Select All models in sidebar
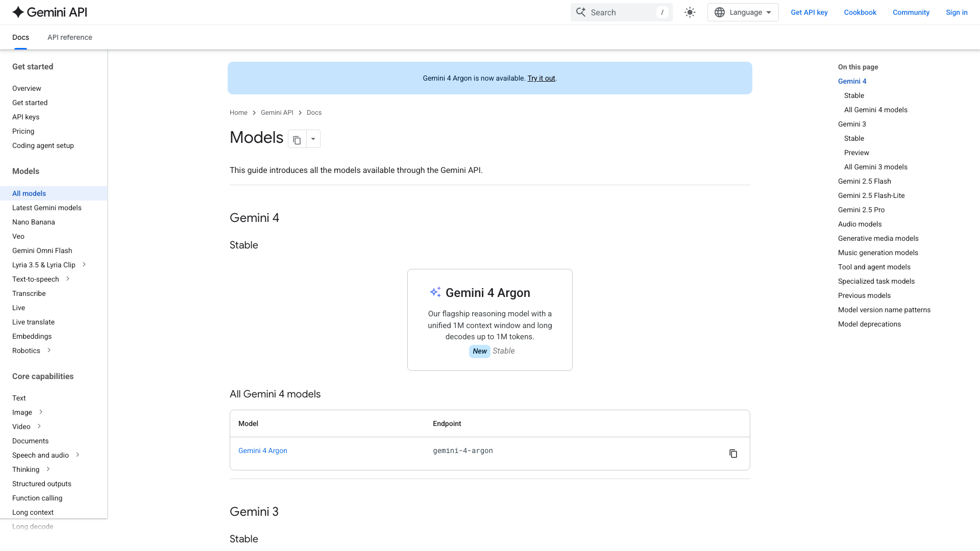 (x=54, y=193)
